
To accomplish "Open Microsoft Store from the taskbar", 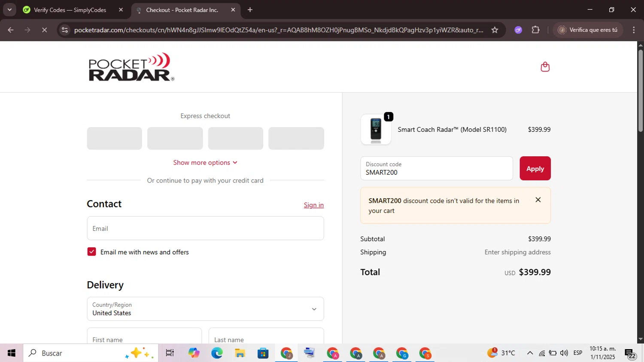I will coord(263,353).
